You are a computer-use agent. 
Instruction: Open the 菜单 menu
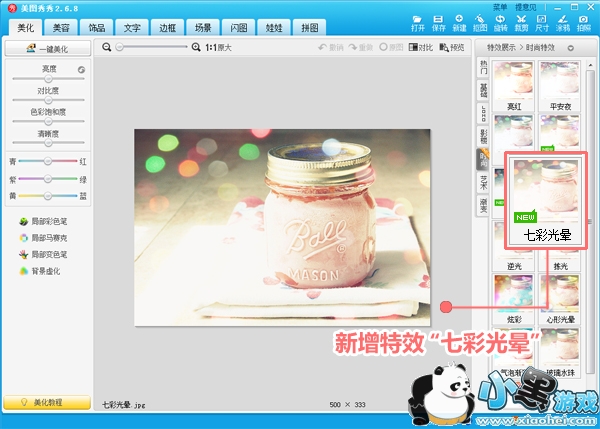coord(500,7)
